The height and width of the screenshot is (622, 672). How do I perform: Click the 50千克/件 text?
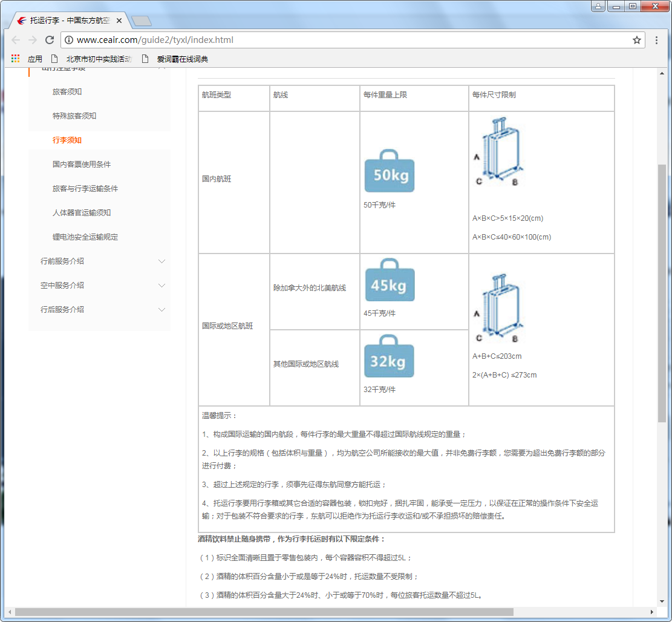point(379,205)
